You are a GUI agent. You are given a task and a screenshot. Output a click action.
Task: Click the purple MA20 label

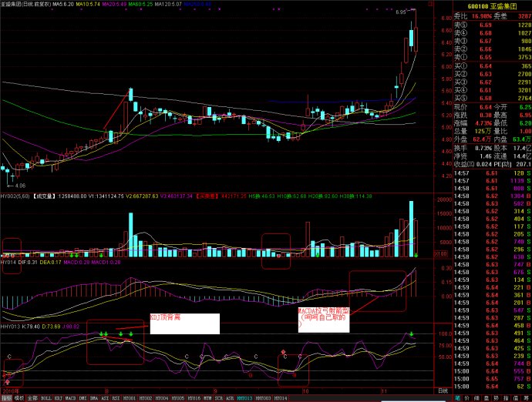114,4
